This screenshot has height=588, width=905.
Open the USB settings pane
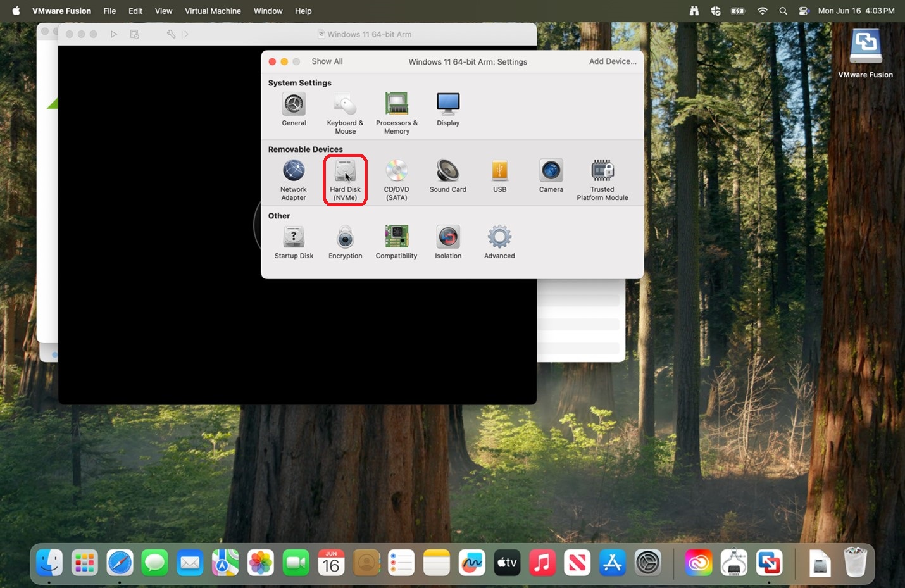[500, 176]
